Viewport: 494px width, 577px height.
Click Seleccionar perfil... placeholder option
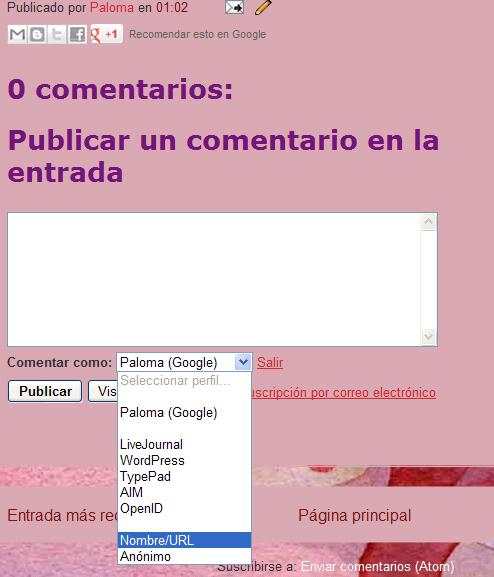pyautogui.click(x=184, y=380)
